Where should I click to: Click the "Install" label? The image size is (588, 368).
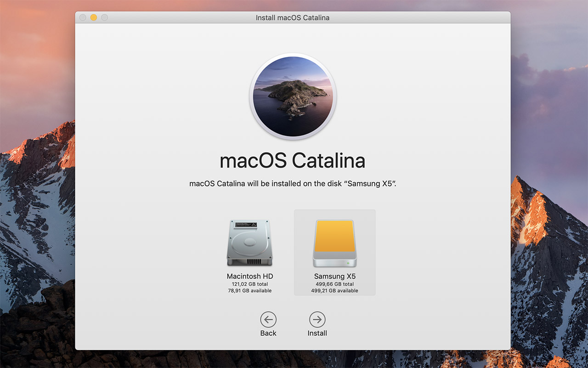(317, 333)
